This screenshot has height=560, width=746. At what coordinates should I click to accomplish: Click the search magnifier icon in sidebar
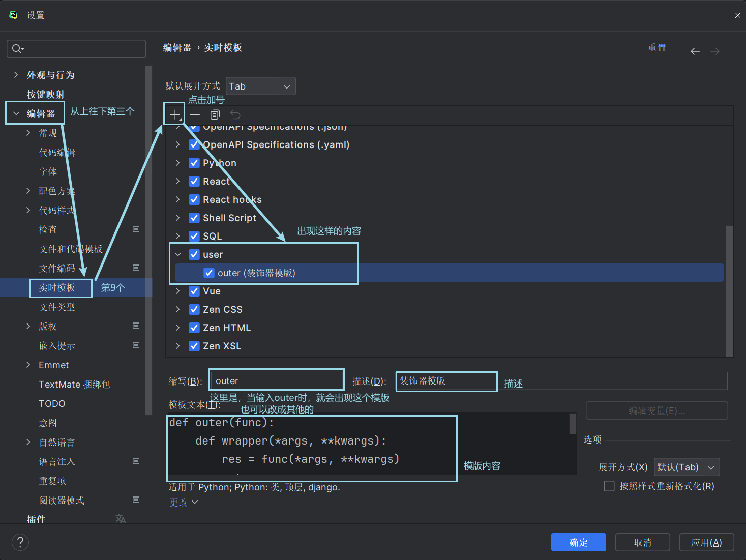coord(17,49)
